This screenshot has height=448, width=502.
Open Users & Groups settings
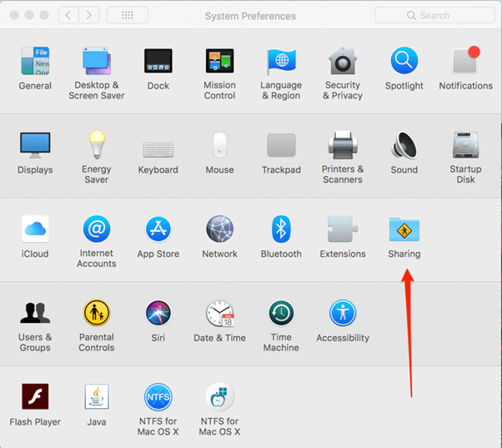click(x=35, y=313)
